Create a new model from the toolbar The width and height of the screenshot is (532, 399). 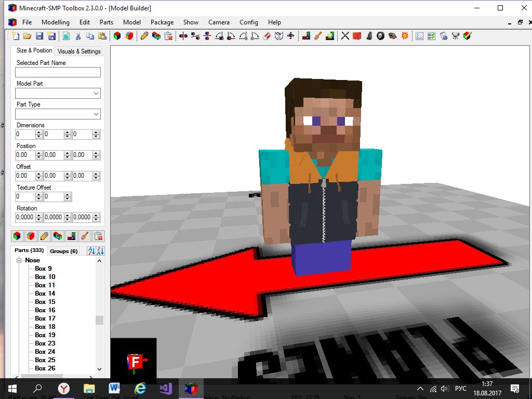[15, 36]
